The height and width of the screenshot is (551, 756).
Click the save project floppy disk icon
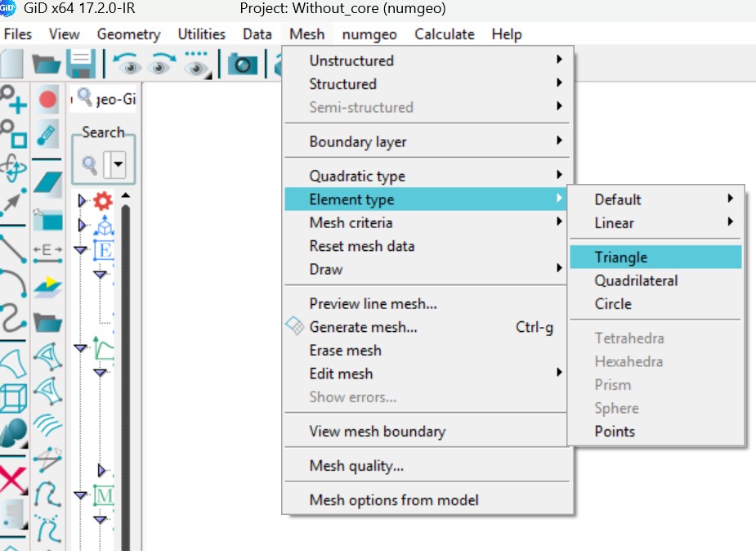80,64
